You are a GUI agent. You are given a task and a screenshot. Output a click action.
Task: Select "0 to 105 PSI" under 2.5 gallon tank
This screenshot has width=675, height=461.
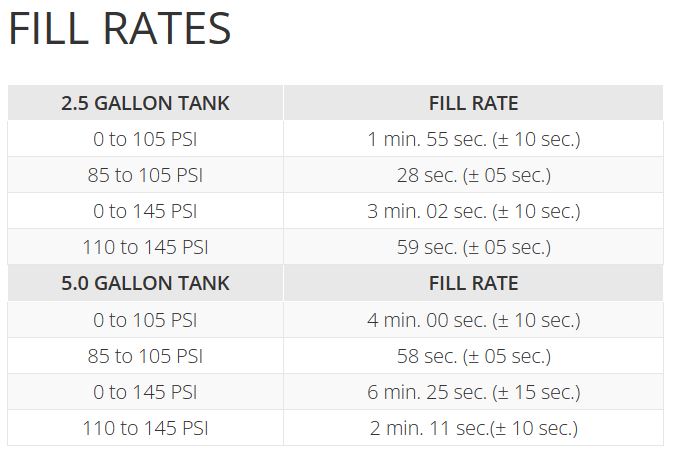tap(145, 139)
